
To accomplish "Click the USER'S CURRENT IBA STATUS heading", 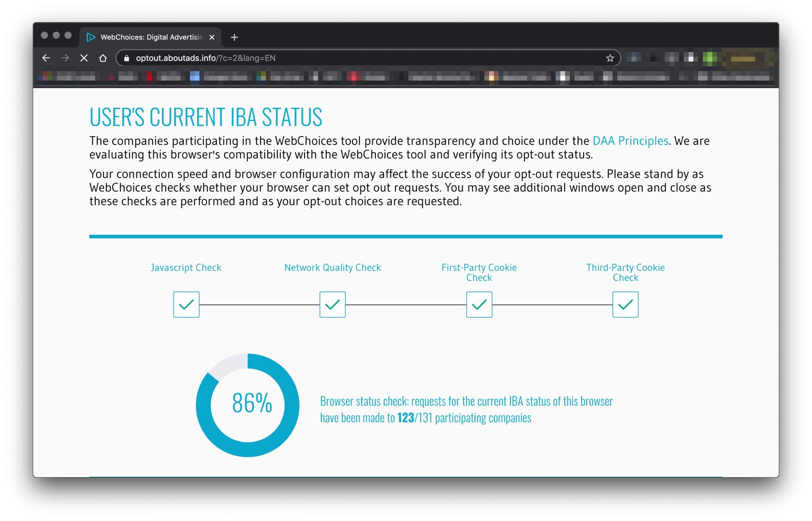I will tap(206, 117).
